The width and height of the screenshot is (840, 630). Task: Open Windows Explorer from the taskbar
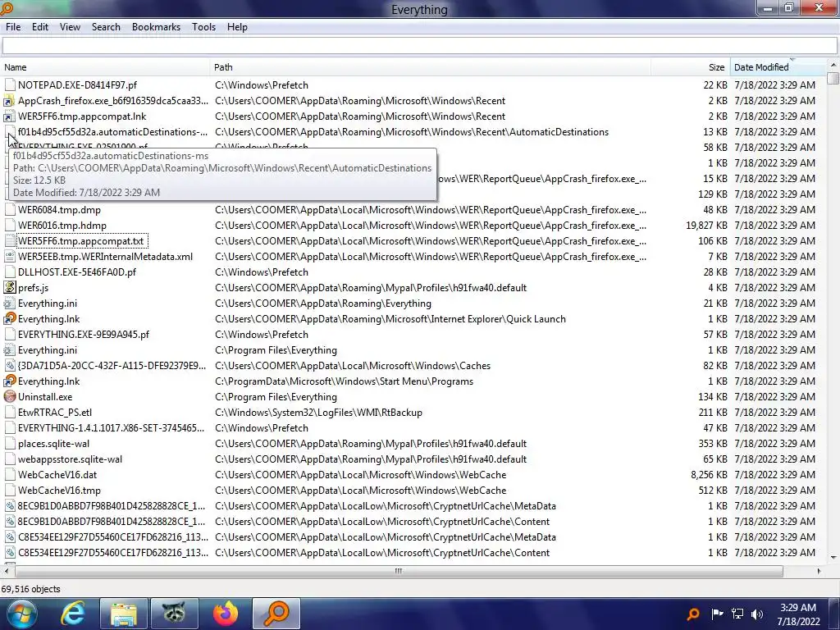pyautogui.click(x=124, y=614)
